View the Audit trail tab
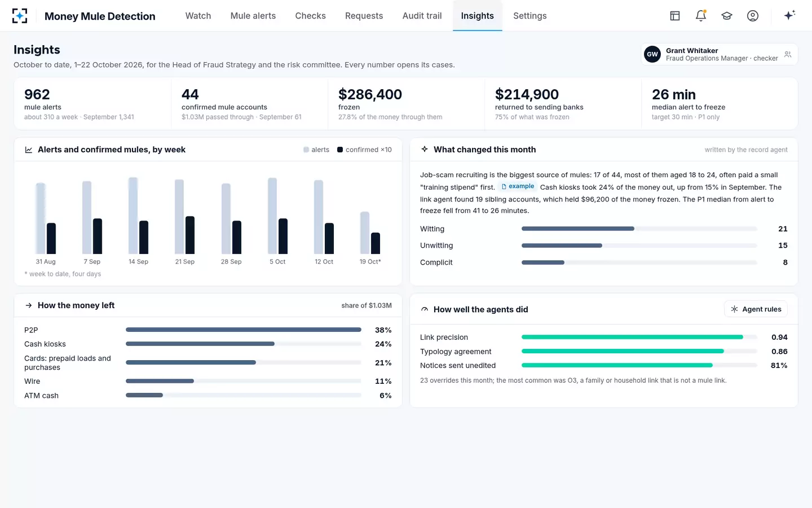 (422, 16)
